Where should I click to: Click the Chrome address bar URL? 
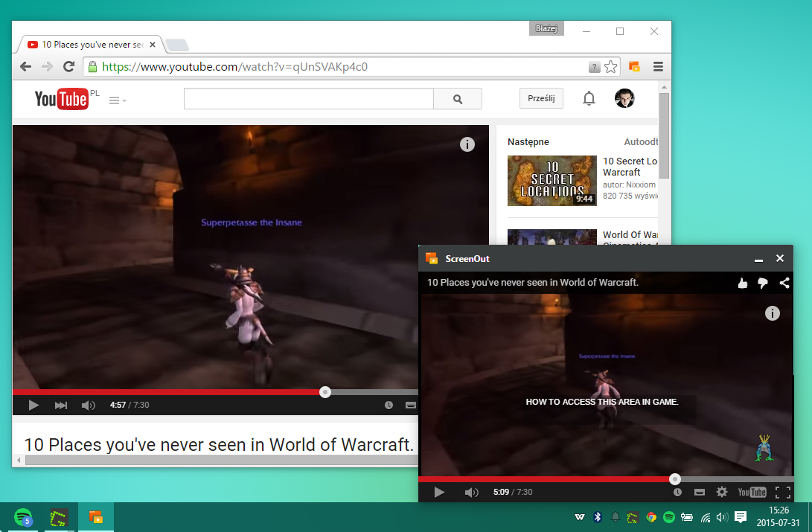point(234,67)
